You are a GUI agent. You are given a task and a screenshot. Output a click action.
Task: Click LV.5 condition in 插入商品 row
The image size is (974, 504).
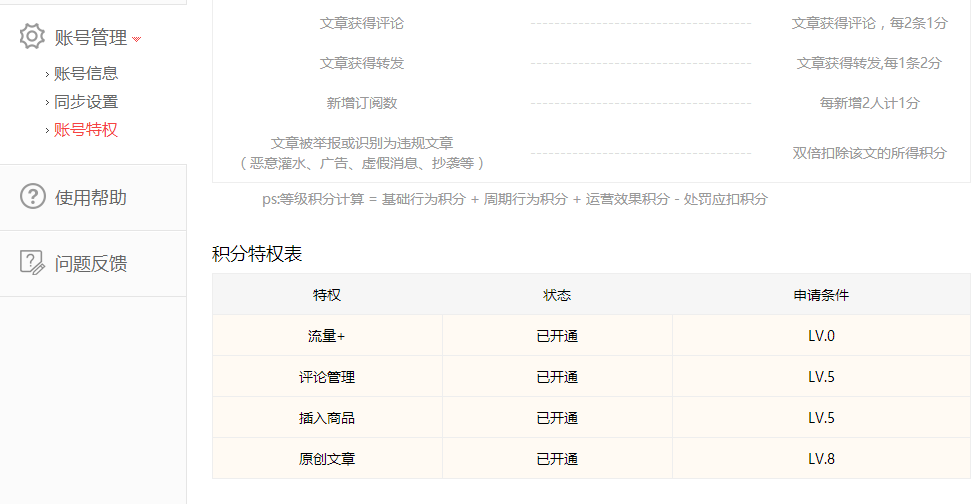click(x=821, y=418)
